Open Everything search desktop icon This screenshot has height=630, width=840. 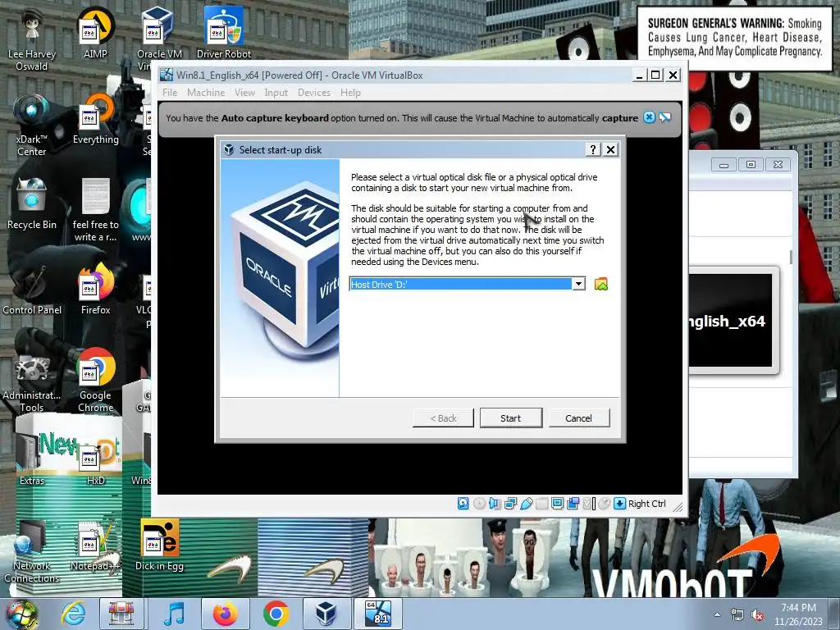click(95, 119)
